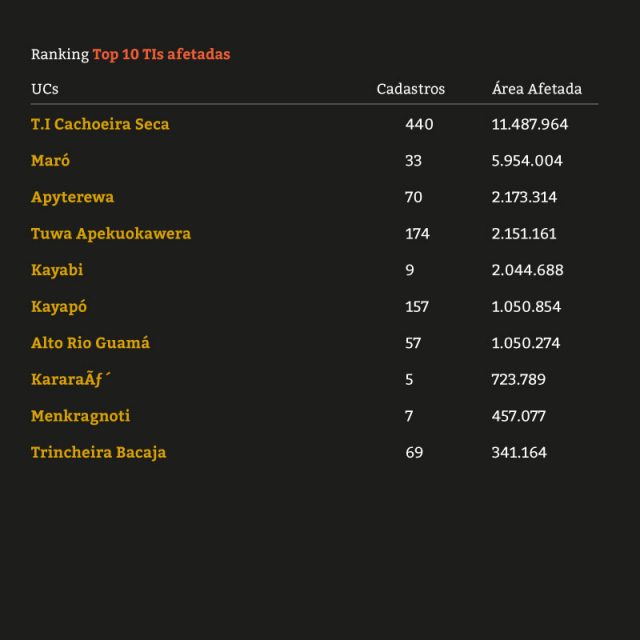This screenshot has width=640, height=640.
Task: Select the 5.954.004 area value
Action: click(527, 161)
